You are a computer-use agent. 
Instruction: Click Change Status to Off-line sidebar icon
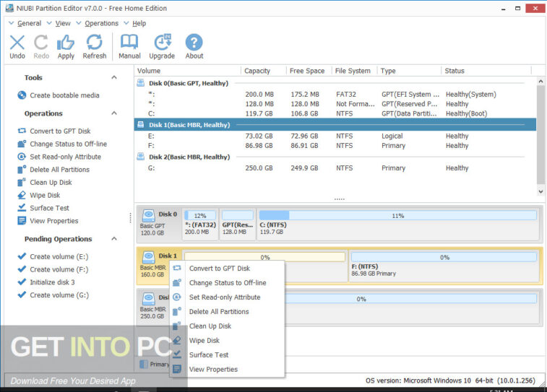22,144
